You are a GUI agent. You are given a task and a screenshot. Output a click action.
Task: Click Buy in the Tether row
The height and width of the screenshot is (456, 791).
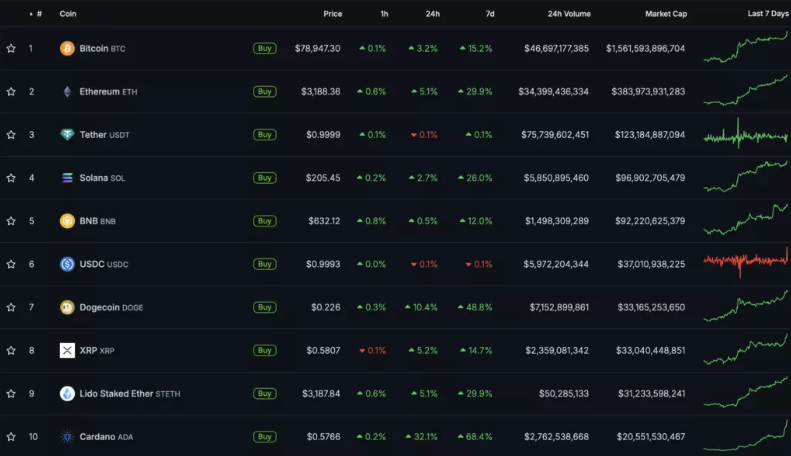(x=265, y=135)
